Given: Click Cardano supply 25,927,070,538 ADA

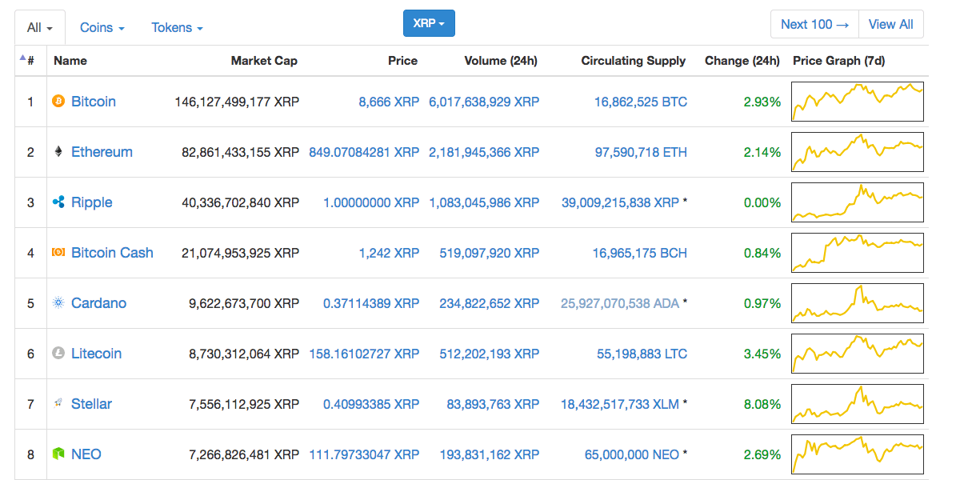Looking at the screenshot, I should [620, 303].
